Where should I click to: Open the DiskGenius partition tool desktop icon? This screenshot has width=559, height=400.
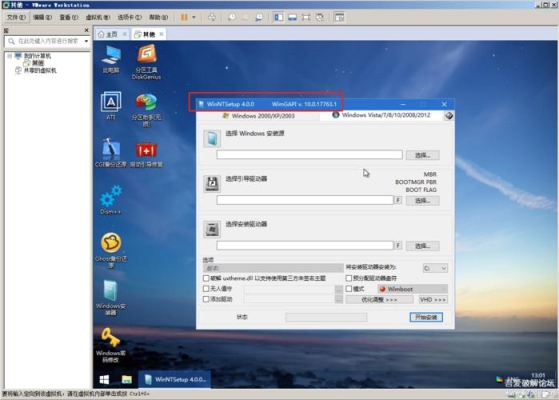point(147,61)
